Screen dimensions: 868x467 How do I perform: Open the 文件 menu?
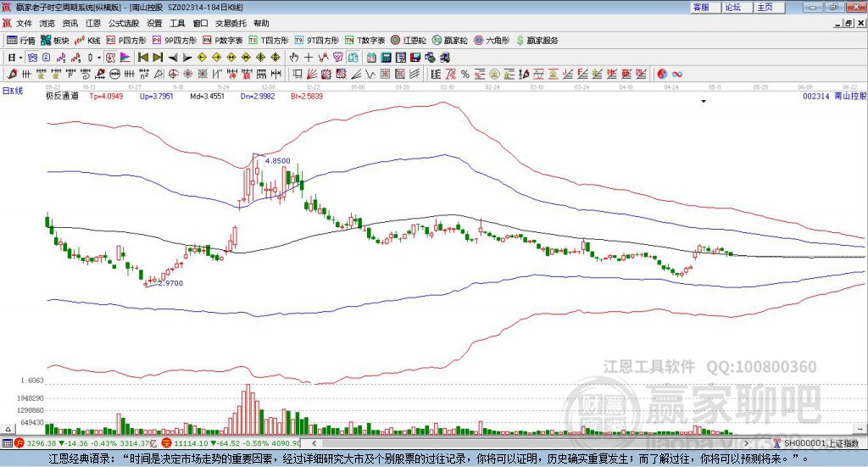pyautogui.click(x=24, y=23)
